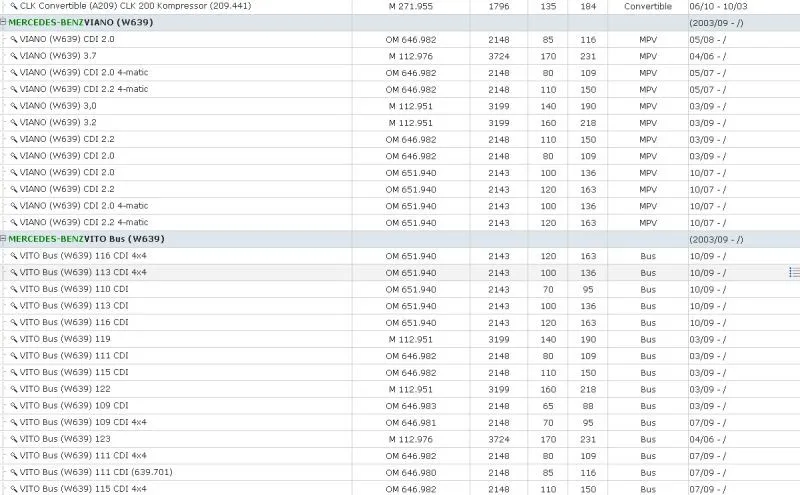Viewport: 800px width, 495px height.
Task: Click magnifier icon beside VITO Bus 109 CDI 4x4
Action: coord(14,423)
